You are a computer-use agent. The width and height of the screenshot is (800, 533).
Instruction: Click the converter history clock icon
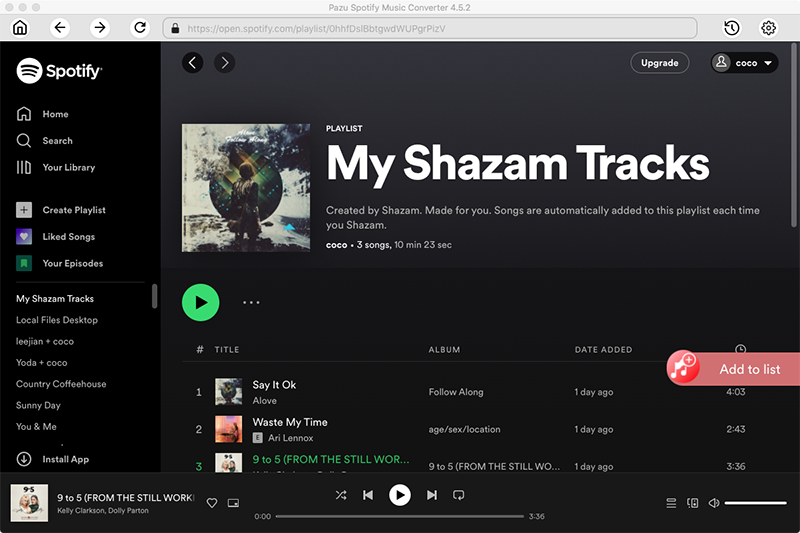[732, 28]
